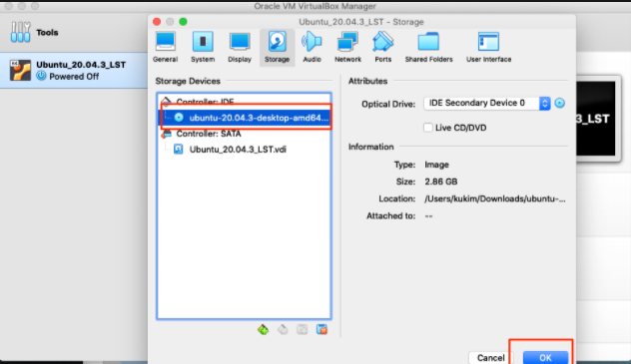Open the Optical Drive dropdown
Screen dimensions: 631x364
pyautogui.click(x=487, y=104)
